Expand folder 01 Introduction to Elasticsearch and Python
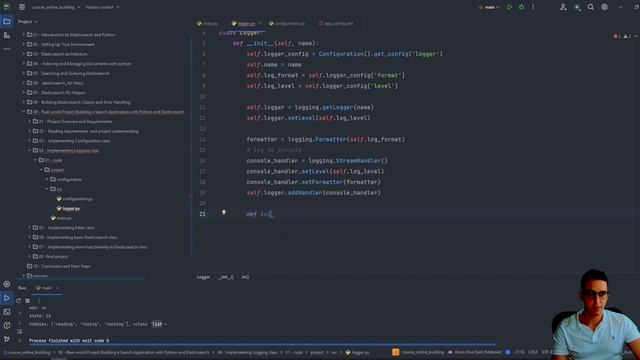This screenshot has height=360, width=640. (x=24, y=35)
